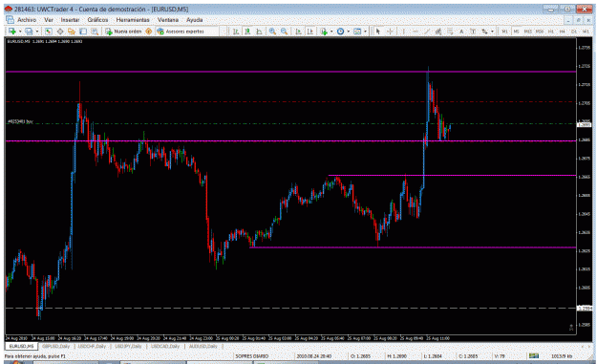The height and width of the screenshot is (364, 597).
Task: Select the EURUSD,M5 chart tab
Action: [21, 346]
